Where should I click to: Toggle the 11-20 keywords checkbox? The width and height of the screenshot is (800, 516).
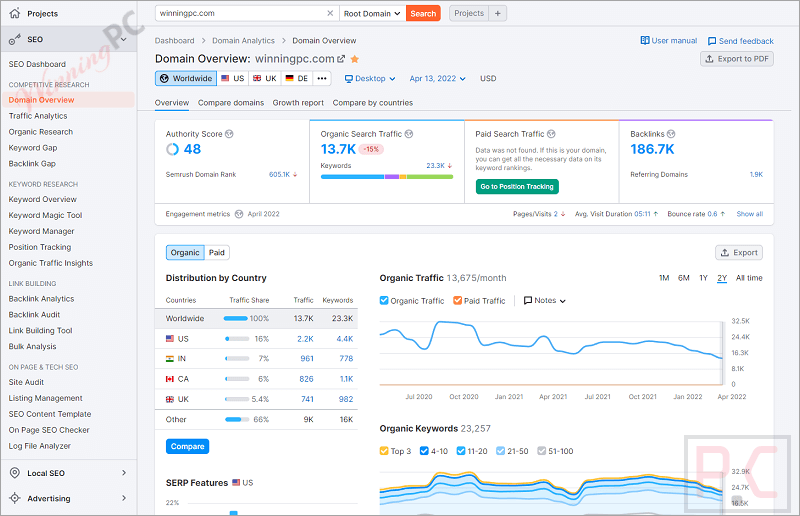(x=461, y=451)
